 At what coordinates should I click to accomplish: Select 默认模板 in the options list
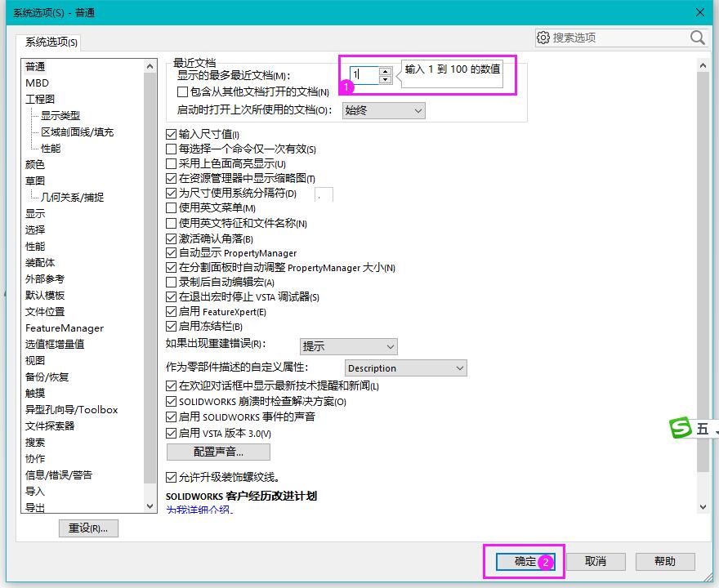pos(45,296)
